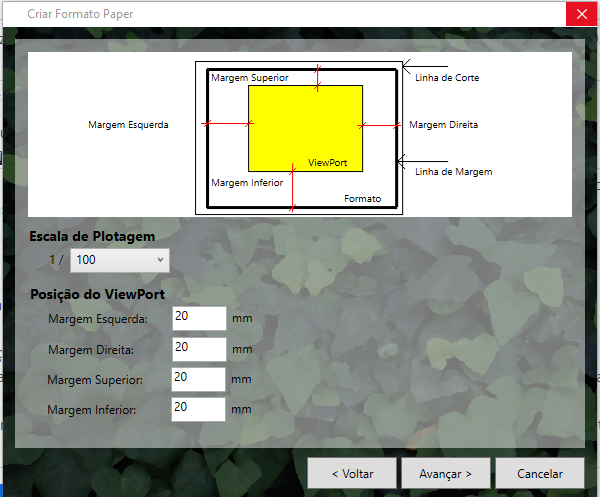Click the Linha de Margem diagram label
The image size is (600, 497).
(x=453, y=171)
